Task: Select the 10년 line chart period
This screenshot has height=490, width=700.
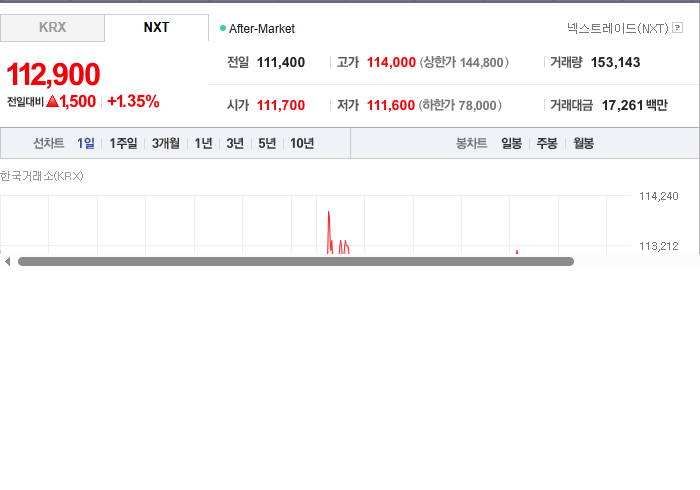Action: (302, 143)
